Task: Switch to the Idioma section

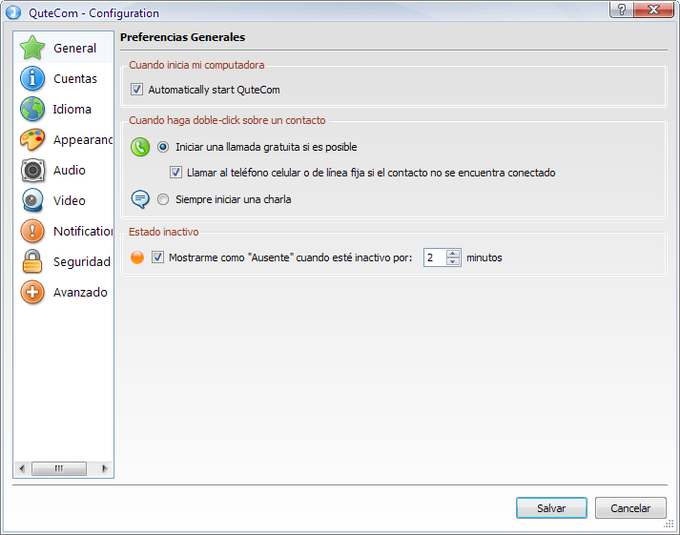Action: click(72, 109)
